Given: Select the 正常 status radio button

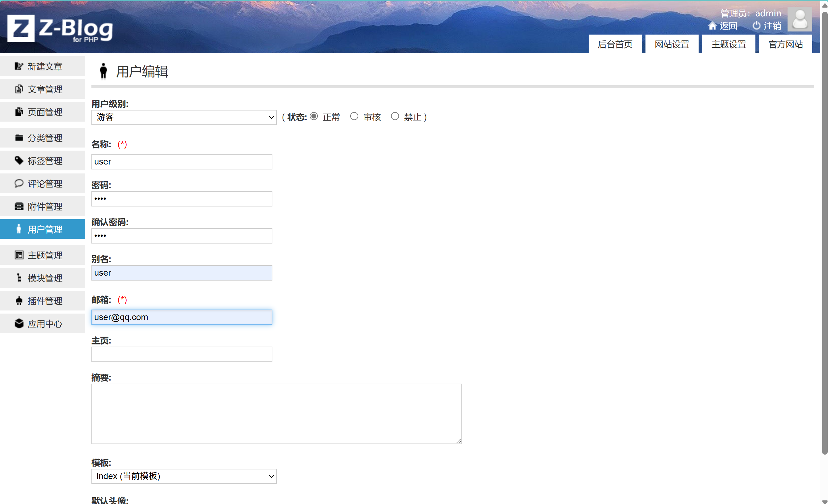Looking at the screenshot, I should [x=313, y=116].
